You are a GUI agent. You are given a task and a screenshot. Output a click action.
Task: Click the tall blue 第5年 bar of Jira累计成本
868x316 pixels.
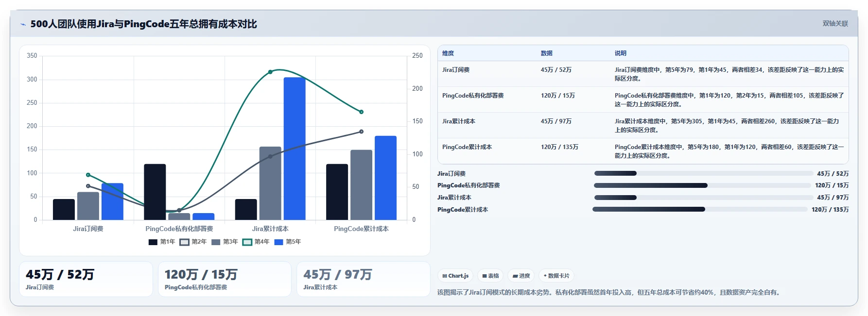[x=295, y=149]
